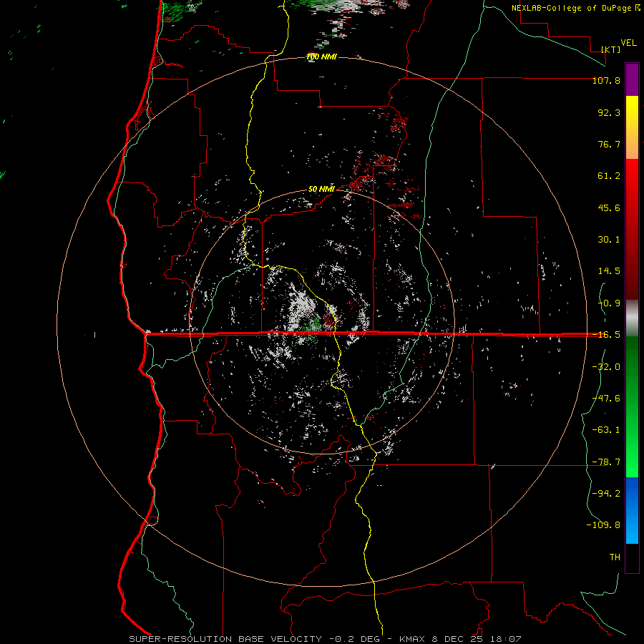Select the -32.0 scale value
This screenshot has height=644, width=644.
pos(606,366)
